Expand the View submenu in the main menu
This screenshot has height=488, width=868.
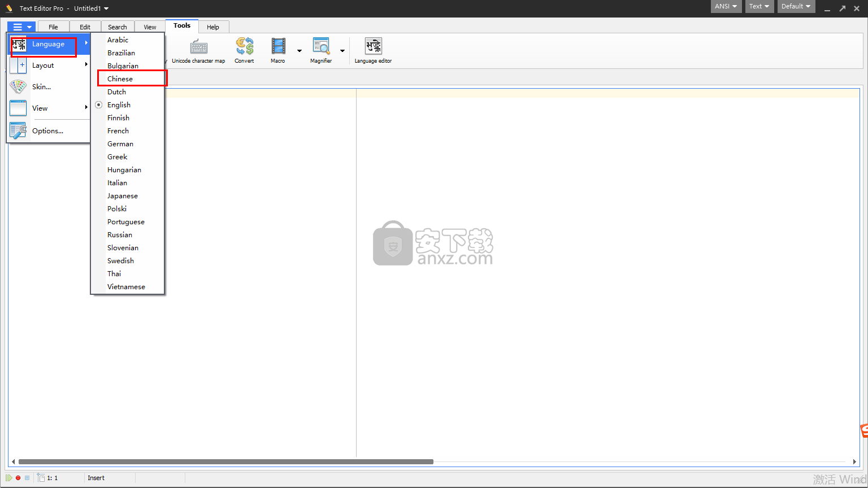[x=49, y=108]
